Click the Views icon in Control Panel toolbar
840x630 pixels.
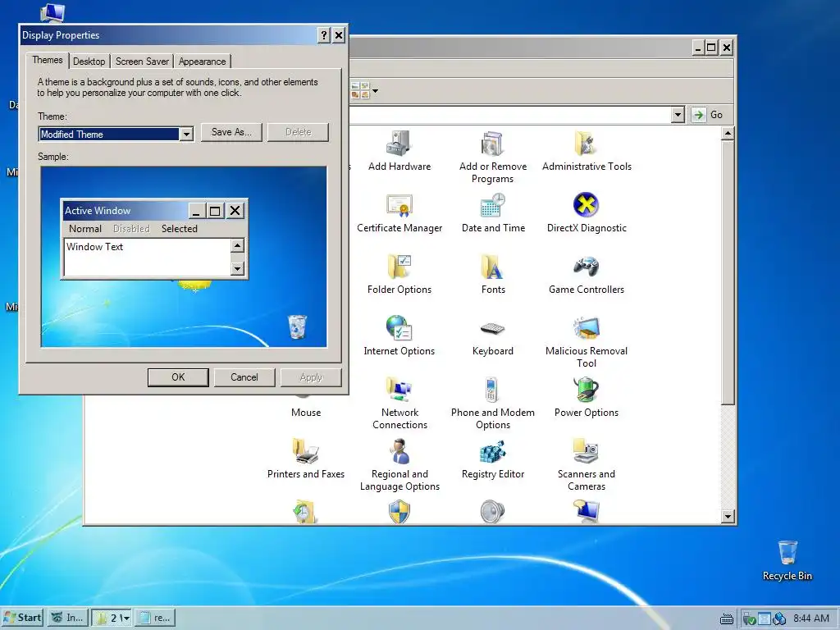(x=360, y=90)
